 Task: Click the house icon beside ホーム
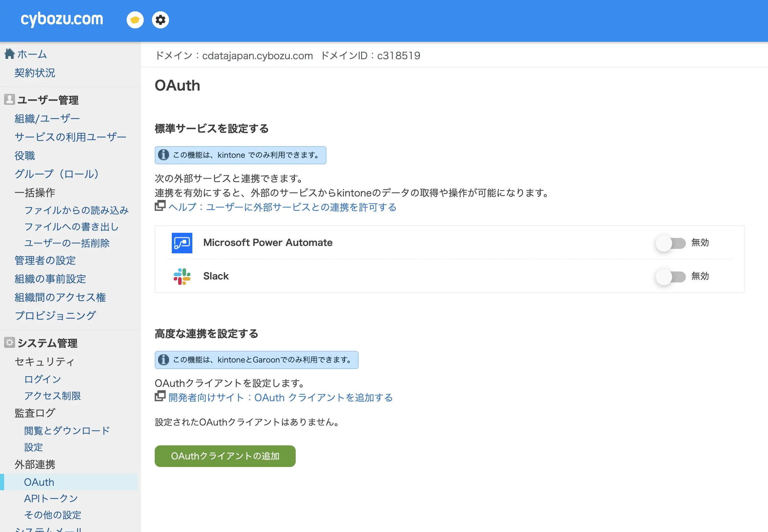click(9, 54)
